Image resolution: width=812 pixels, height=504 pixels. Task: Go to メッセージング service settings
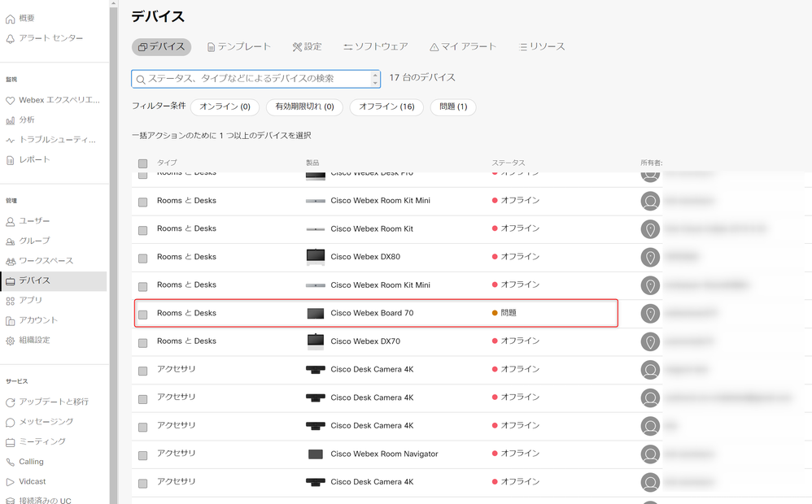[x=39, y=422]
